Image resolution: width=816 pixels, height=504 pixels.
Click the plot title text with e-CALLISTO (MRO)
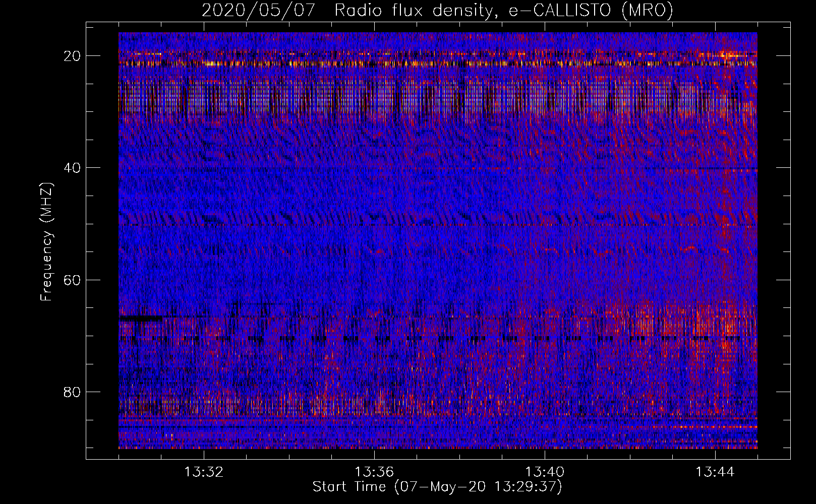pos(437,10)
